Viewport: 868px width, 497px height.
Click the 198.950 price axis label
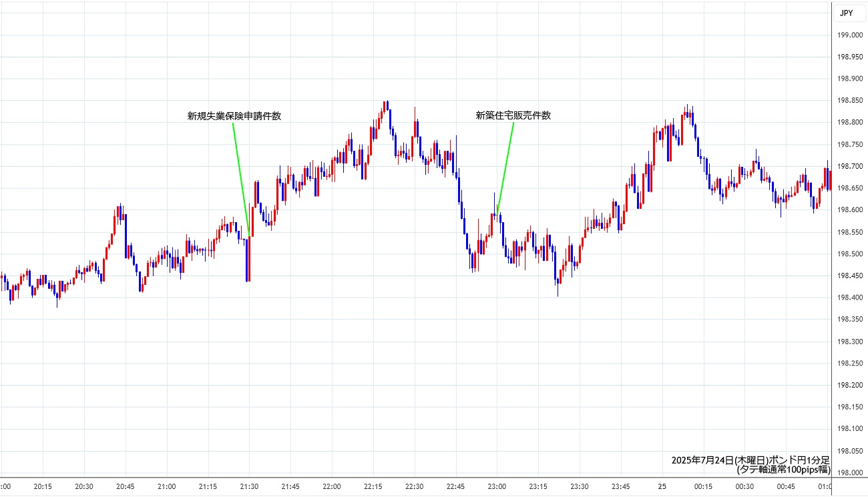(851, 57)
